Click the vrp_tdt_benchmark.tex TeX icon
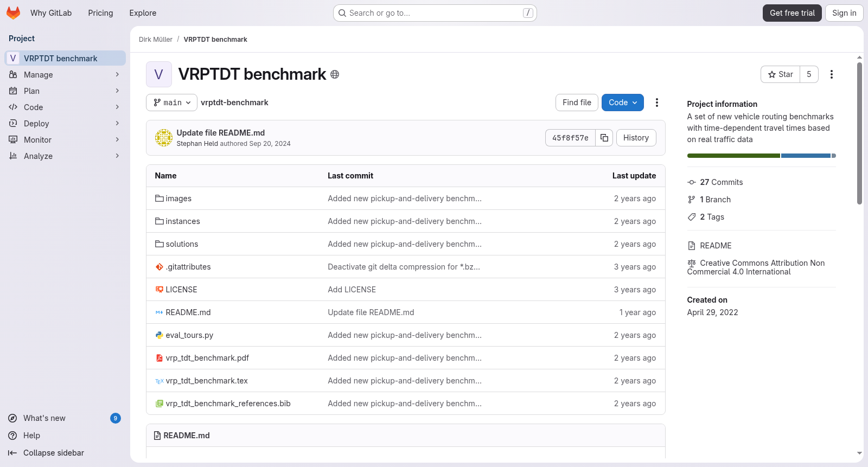Viewport: 868px width, 467px height. [159, 381]
